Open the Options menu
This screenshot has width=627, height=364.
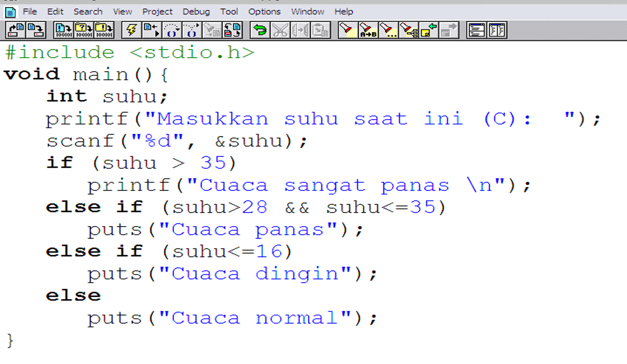pos(264,11)
